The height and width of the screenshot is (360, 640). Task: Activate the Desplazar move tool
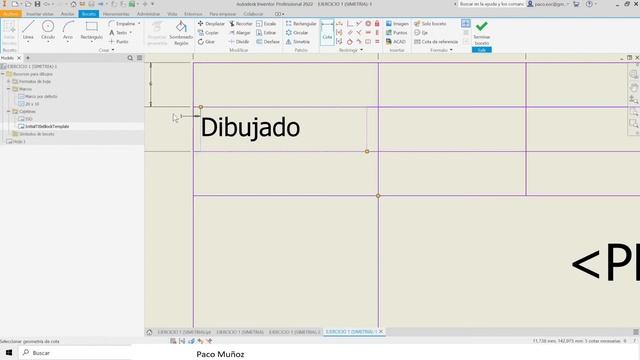pos(211,24)
